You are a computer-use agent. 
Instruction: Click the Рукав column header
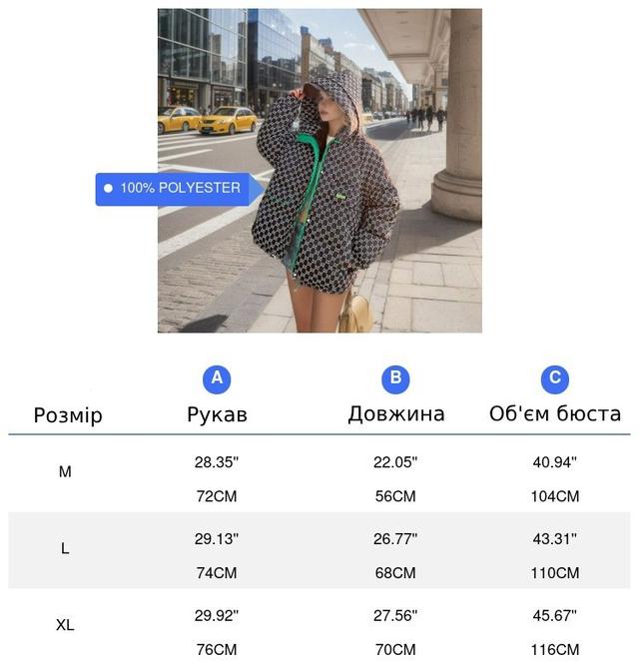(217, 414)
